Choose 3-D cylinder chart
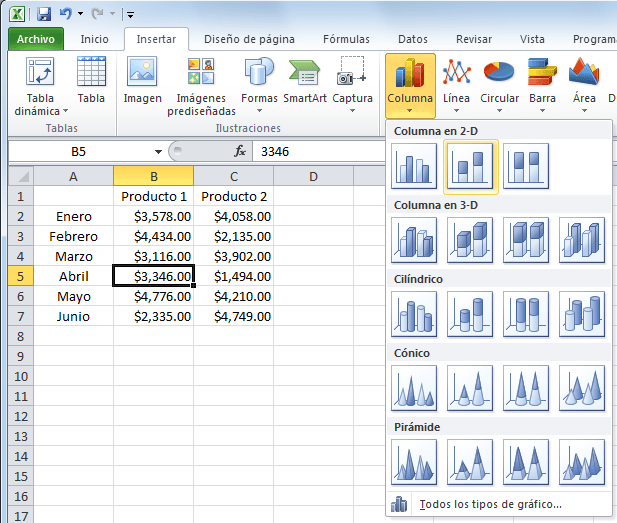The width and height of the screenshot is (617, 523). pyautogui.click(x=582, y=314)
